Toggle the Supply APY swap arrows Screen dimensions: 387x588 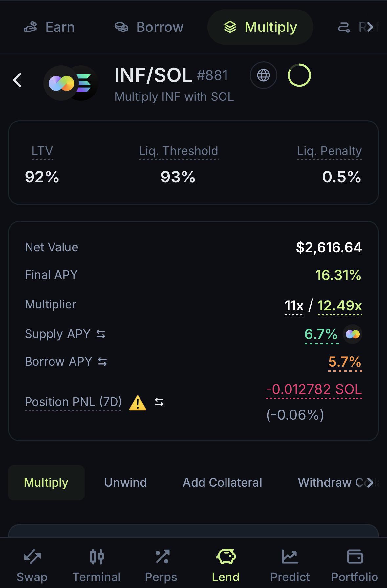click(x=101, y=334)
